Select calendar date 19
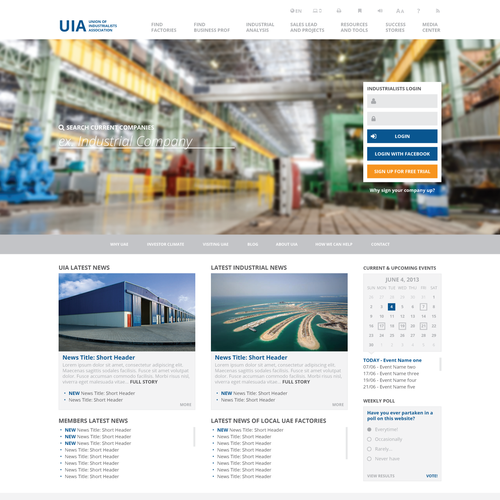Screen dimensions: 500x500 pyautogui.click(x=402, y=326)
